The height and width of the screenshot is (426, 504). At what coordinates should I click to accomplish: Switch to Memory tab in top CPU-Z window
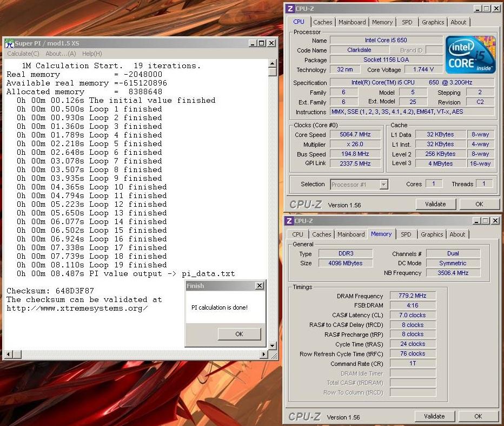(x=382, y=22)
